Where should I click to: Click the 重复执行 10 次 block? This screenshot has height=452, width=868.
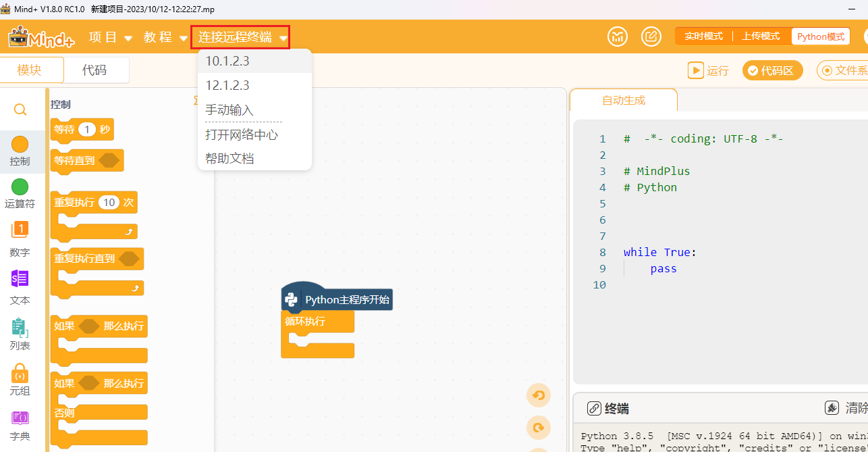[94, 216]
